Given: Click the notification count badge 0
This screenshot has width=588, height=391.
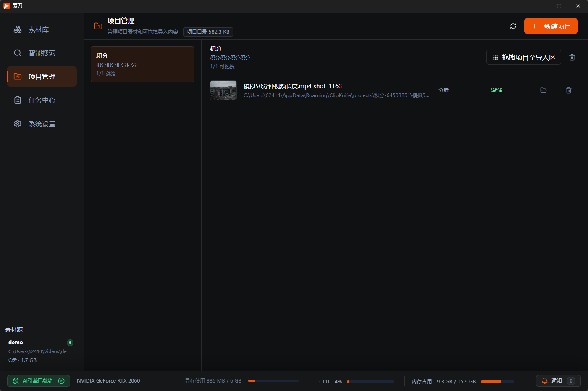Looking at the screenshot, I should pos(571,381).
